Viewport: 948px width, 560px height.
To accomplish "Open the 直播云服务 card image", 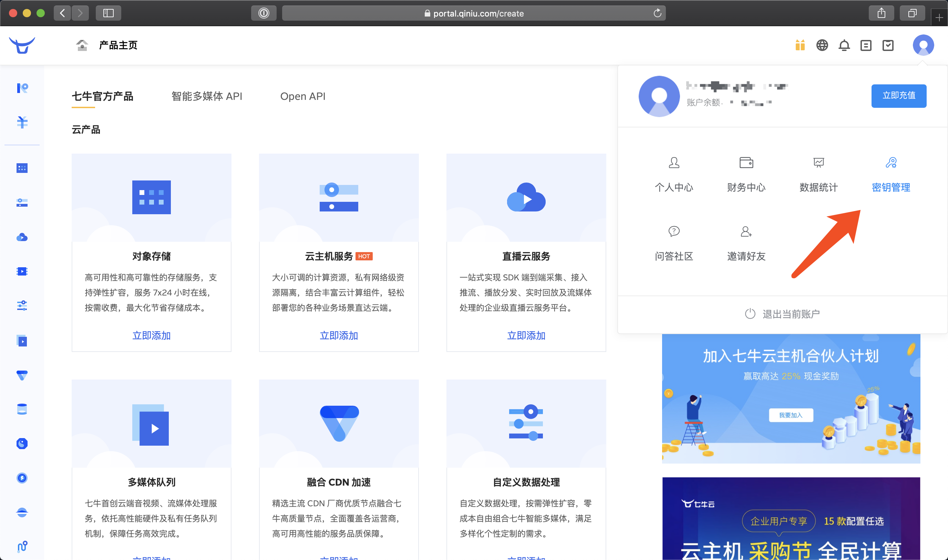I will point(526,197).
